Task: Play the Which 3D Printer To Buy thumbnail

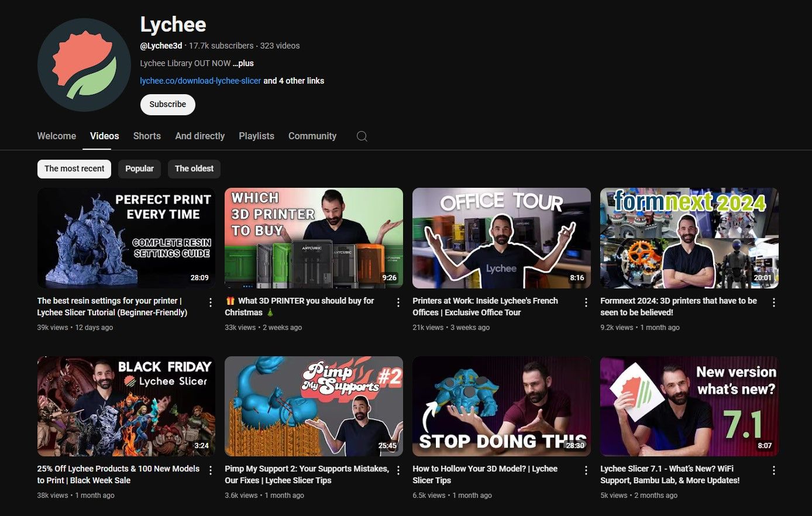Action: 314,238
